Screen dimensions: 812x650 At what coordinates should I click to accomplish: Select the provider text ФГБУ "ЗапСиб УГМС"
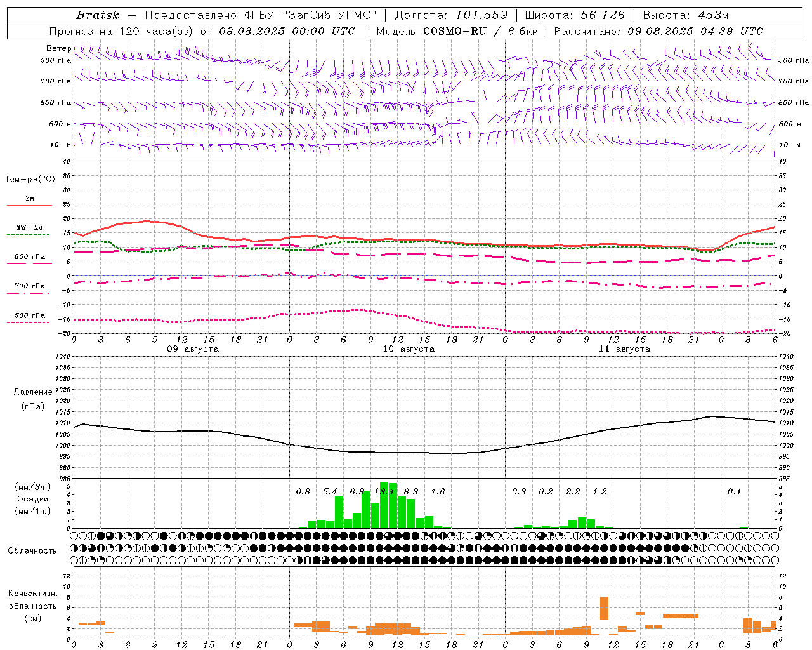click(311, 15)
